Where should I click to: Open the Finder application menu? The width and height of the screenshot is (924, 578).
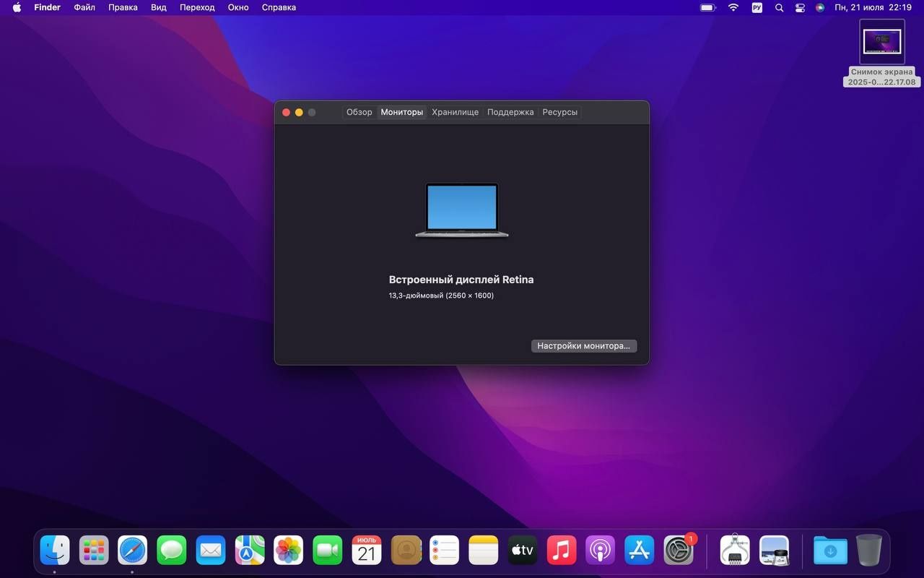pyautogui.click(x=48, y=7)
